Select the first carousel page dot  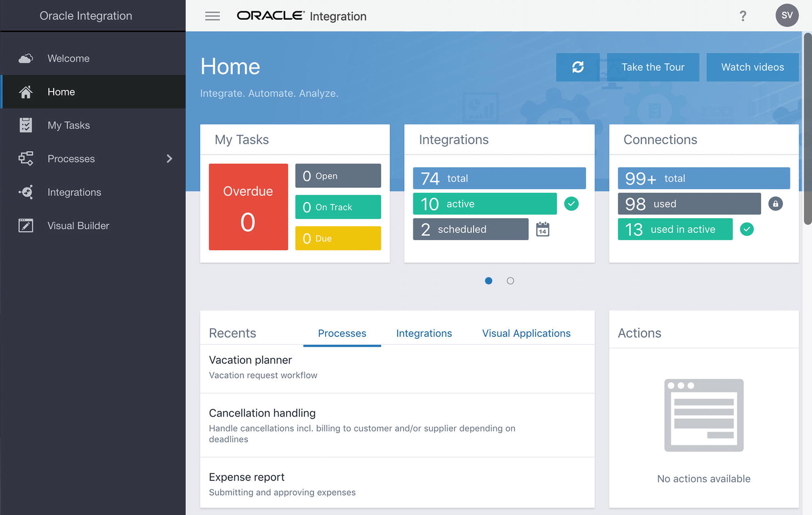[x=489, y=281]
